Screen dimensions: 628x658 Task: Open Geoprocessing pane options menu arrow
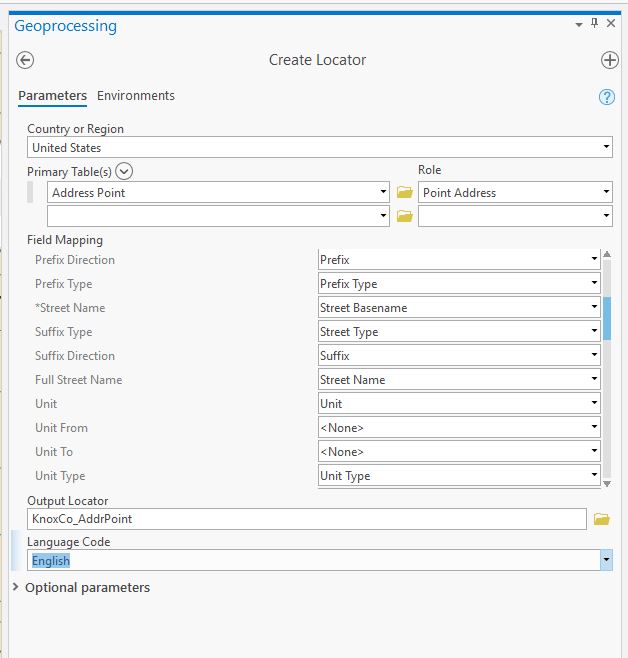coord(578,24)
